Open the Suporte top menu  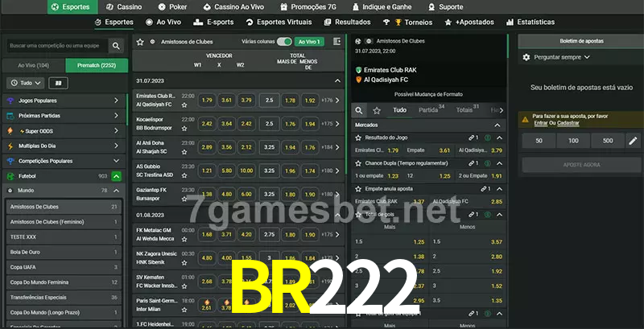(x=446, y=7)
